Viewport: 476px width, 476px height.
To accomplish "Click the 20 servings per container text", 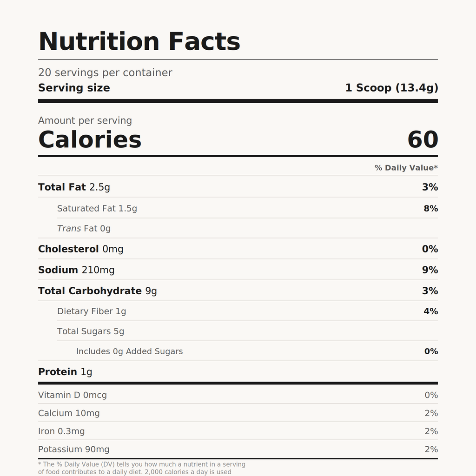I will (x=105, y=73).
